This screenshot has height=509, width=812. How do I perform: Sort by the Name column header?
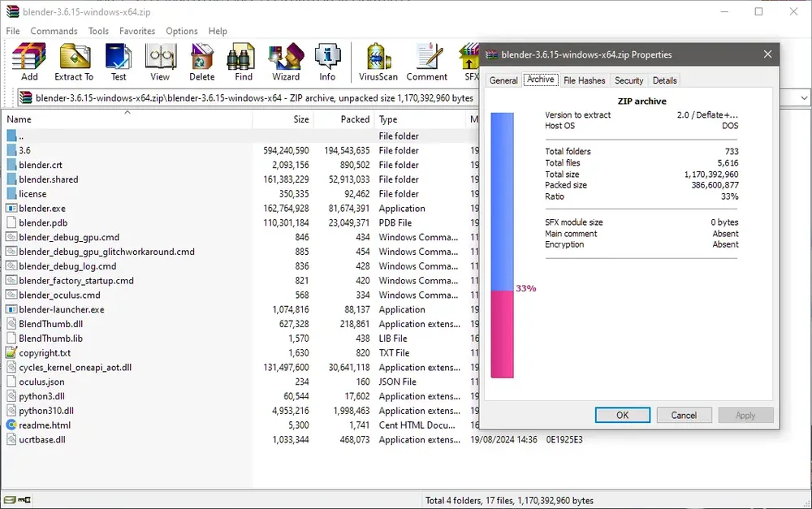tap(127, 119)
